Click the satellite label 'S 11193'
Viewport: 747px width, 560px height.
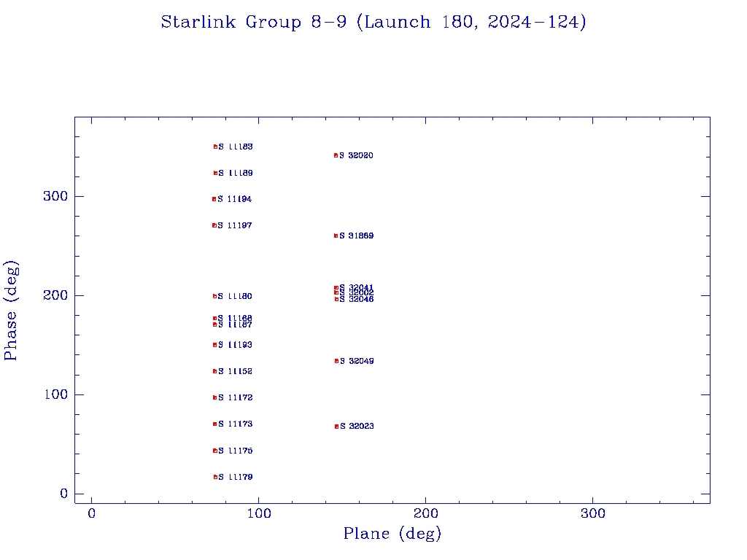pos(235,345)
